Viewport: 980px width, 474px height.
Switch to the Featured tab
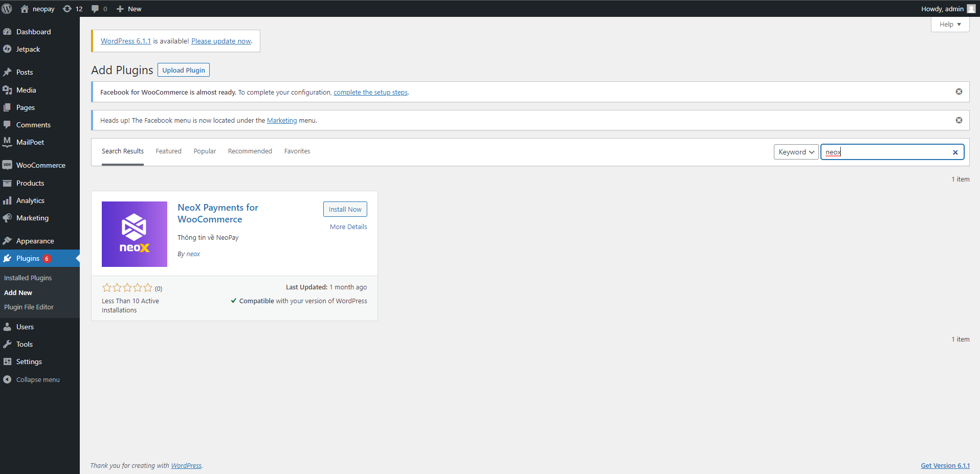pyautogui.click(x=169, y=151)
